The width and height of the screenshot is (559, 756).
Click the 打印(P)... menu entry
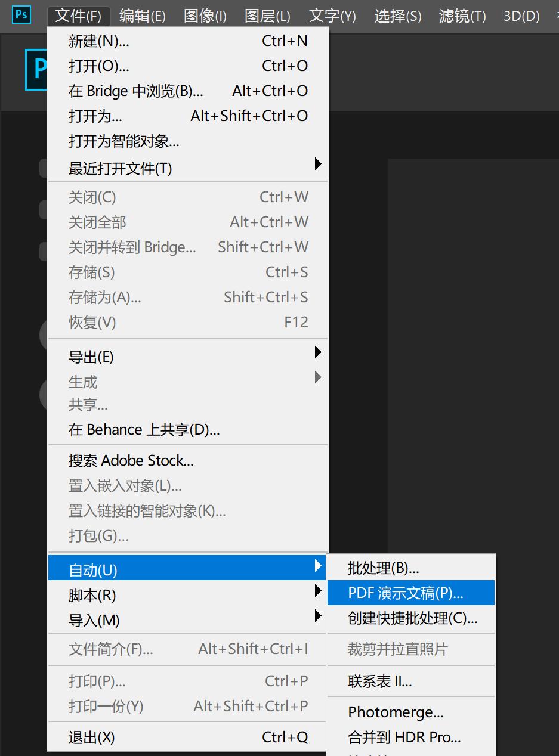188,681
